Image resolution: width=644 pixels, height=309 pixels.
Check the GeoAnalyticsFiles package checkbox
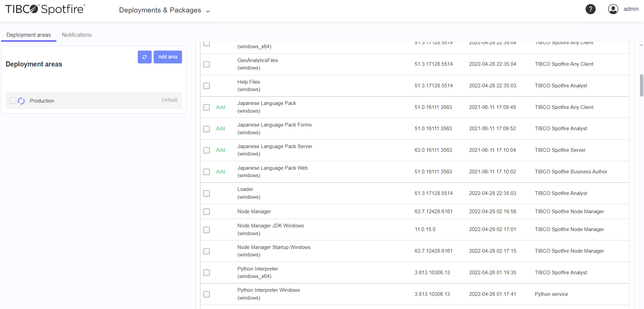tap(207, 64)
